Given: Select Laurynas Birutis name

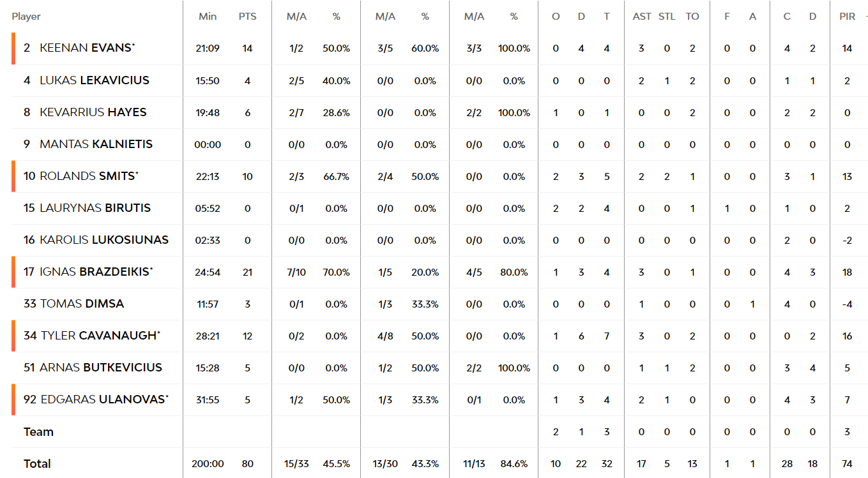Looking at the screenshot, I should [x=95, y=208].
